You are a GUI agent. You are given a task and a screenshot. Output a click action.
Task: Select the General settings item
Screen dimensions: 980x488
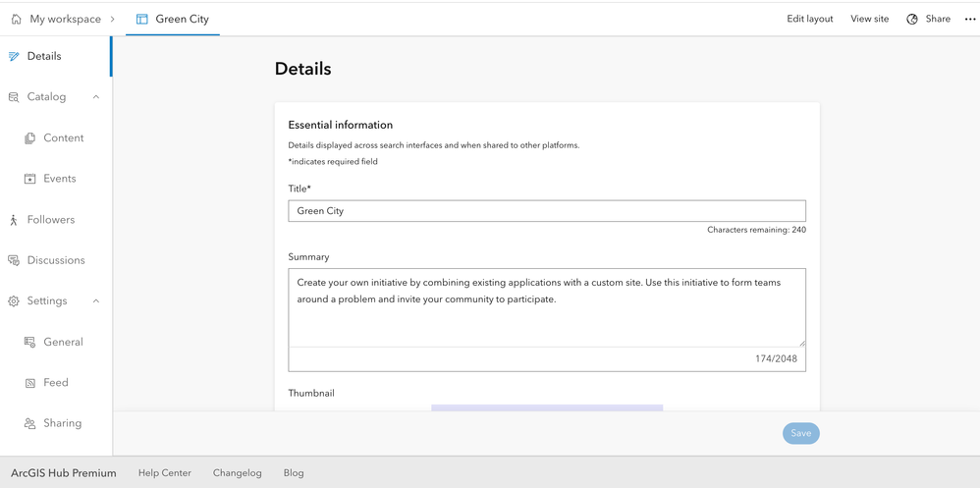62,342
